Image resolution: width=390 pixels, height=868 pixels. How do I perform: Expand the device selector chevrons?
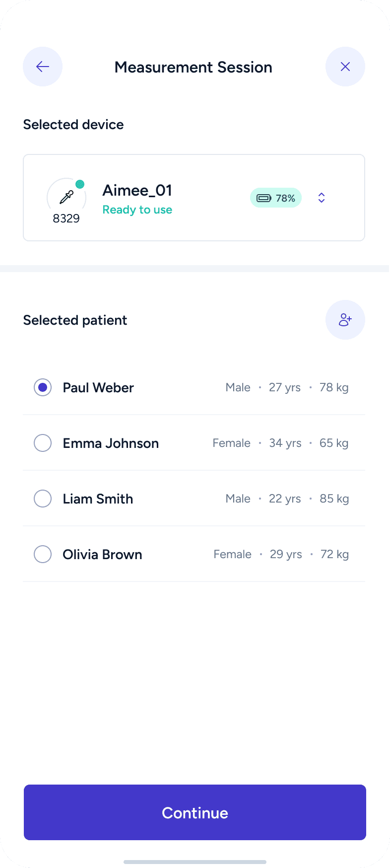(322, 198)
